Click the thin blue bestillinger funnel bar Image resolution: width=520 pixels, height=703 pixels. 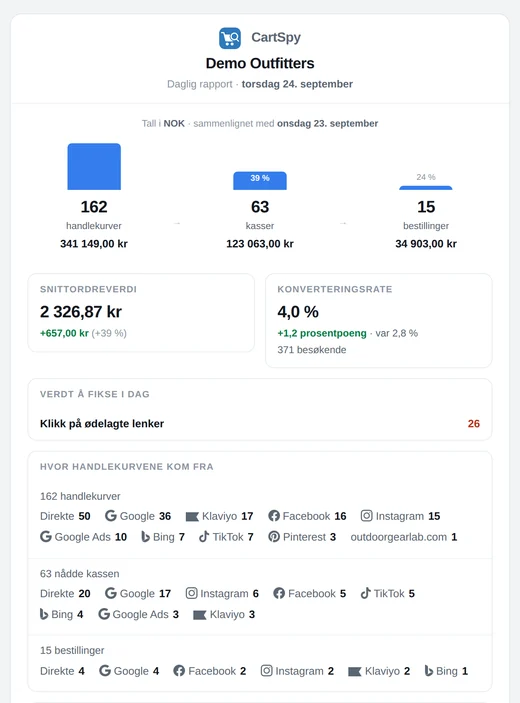tap(426, 188)
